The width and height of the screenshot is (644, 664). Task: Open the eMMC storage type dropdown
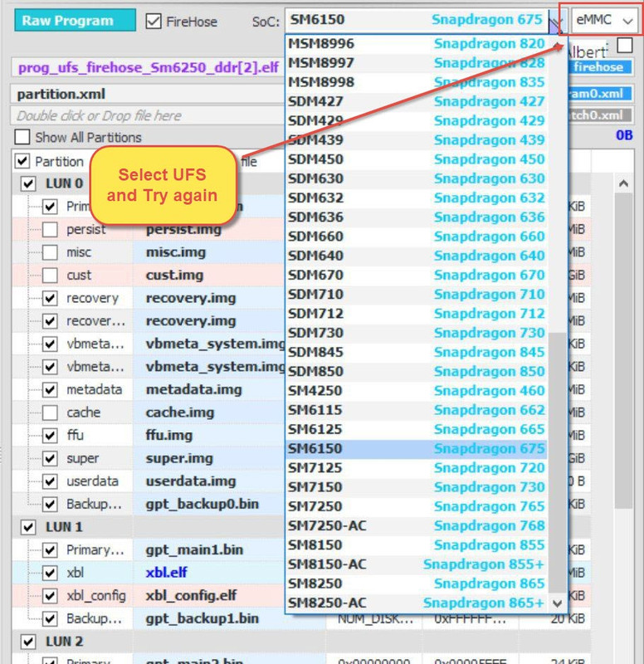pos(604,20)
